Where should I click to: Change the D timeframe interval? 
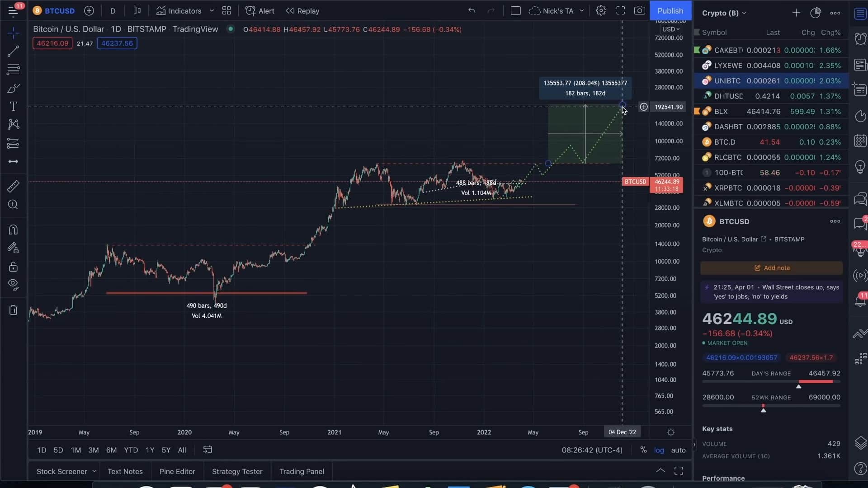pyautogui.click(x=113, y=11)
